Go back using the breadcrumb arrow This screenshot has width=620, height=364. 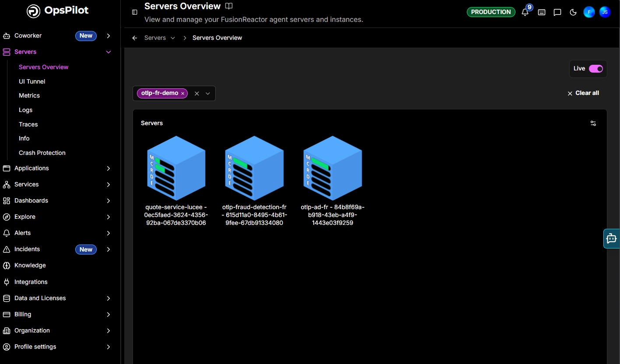(x=135, y=38)
